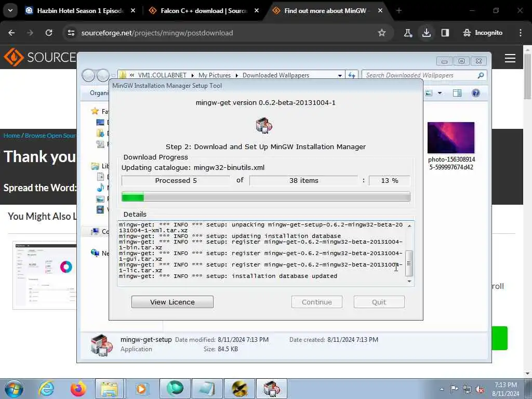Click the network tray icon

point(467,389)
